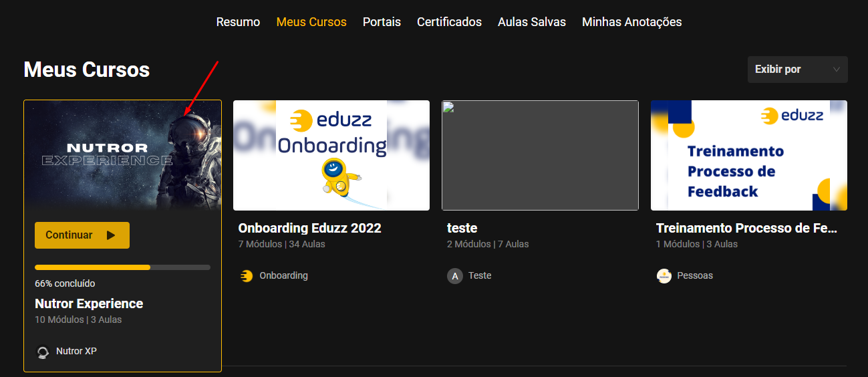Viewport: 868px width, 377px height.
Task: Select the Meus Cursos tab
Action: pyautogui.click(x=311, y=22)
